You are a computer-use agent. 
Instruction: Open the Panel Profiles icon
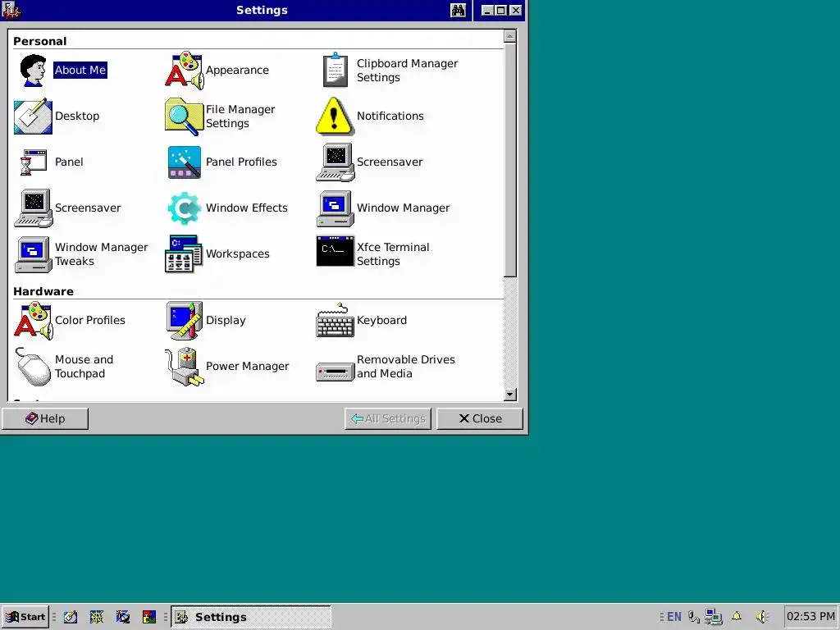tap(184, 162)
